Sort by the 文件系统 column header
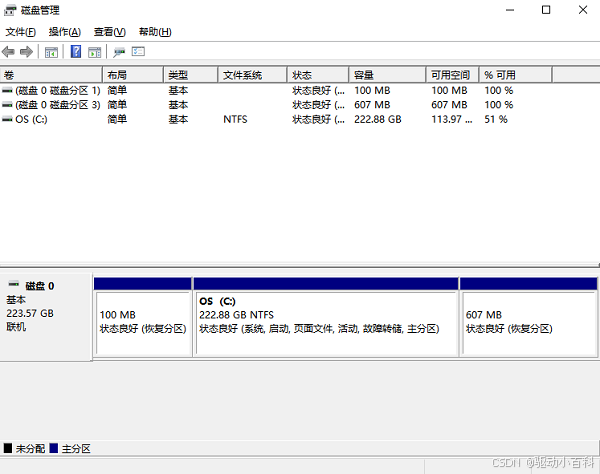Viewport: 600px width, 474px height. coord(253,75)
